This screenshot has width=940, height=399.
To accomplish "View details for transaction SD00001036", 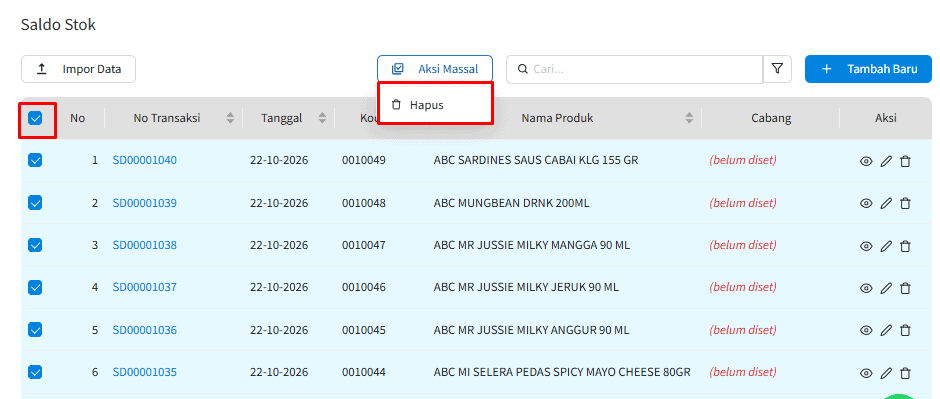I will coord(866,331).
